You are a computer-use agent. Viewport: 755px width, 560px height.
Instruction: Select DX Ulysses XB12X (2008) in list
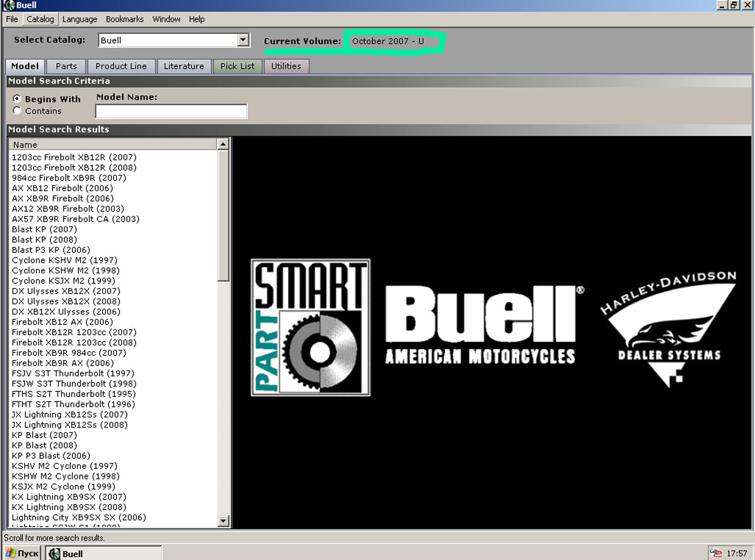[66, 301]
